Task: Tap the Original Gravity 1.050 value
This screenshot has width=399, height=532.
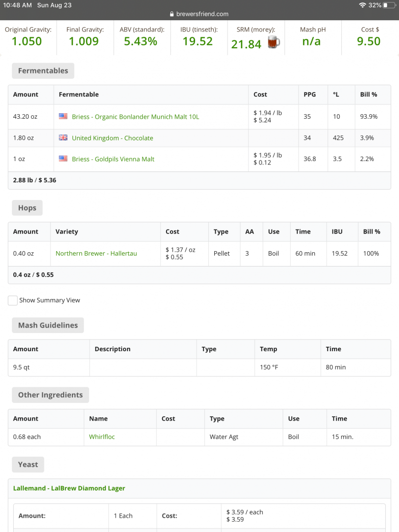Action: [27, 41]
